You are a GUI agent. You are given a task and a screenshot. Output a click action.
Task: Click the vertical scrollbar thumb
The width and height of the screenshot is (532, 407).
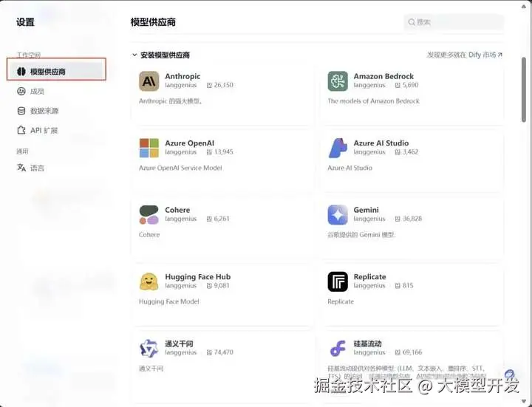pyautogui.click(x=524, y=89)
